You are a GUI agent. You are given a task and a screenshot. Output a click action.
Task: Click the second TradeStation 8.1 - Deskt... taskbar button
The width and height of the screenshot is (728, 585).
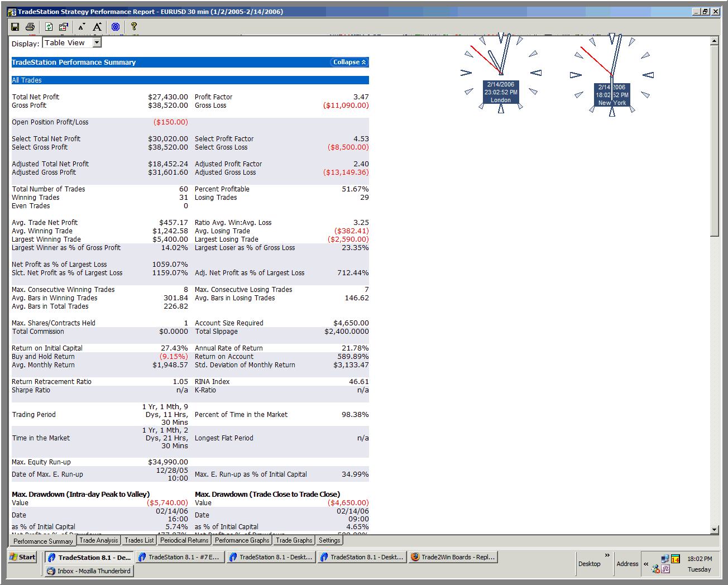(x=362, y=557)
